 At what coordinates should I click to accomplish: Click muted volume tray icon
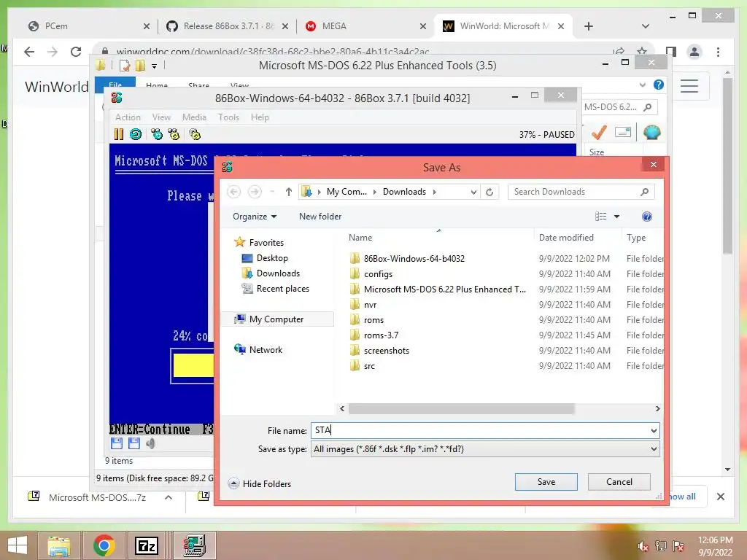point(643,546)
